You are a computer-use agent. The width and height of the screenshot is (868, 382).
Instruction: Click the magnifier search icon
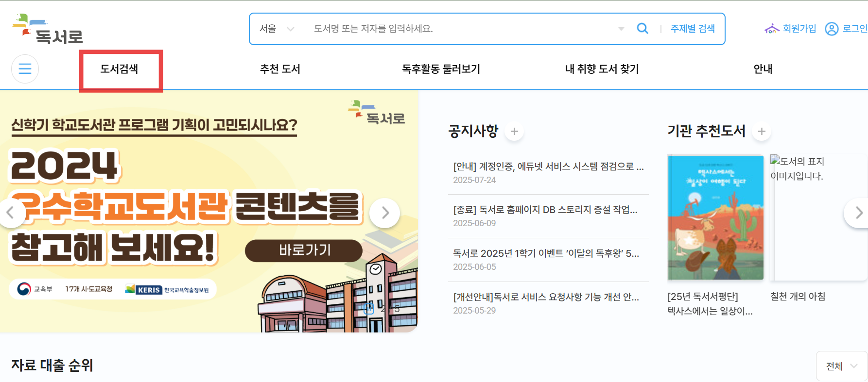642,29
